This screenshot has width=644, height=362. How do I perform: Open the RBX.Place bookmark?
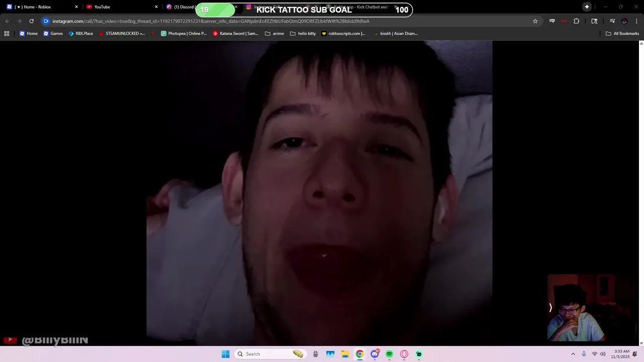80,34
